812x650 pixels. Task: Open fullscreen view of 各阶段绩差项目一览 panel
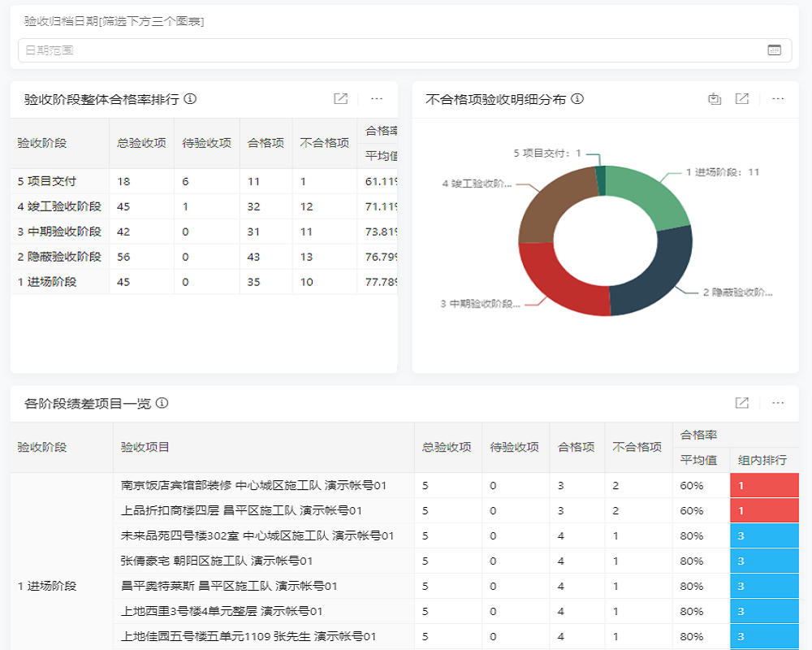[x=741, y=402]
